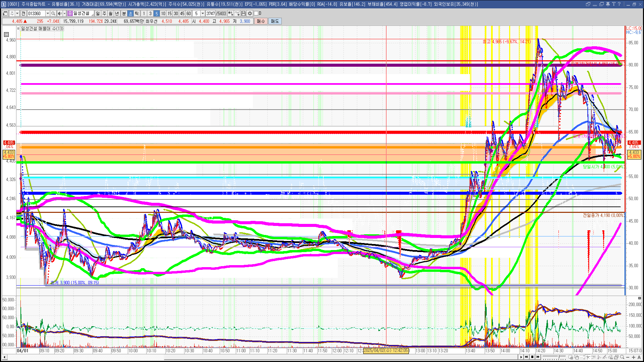Select the 10-interval tab
The height and width of the screenshot is (362, 644).
coord(163,13)
